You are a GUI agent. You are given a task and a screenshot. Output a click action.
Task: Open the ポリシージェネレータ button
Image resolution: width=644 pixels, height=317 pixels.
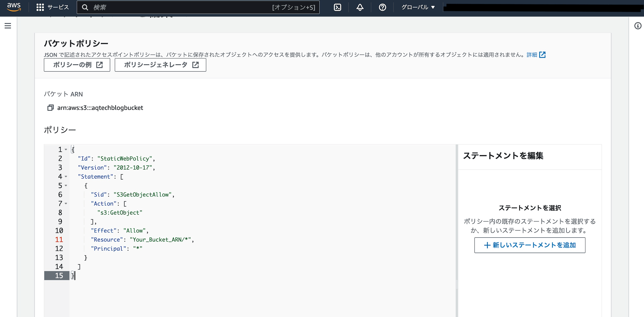click(x=160, y=65)
